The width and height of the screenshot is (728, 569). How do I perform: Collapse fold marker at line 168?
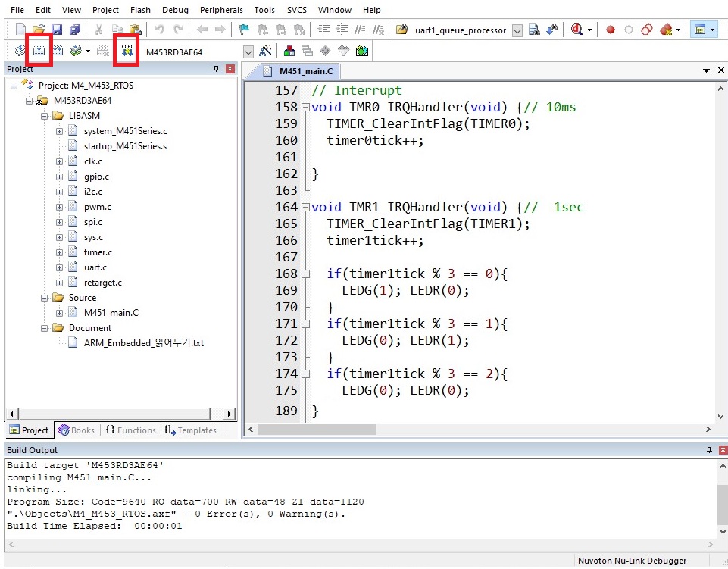(x=305, y=274)
